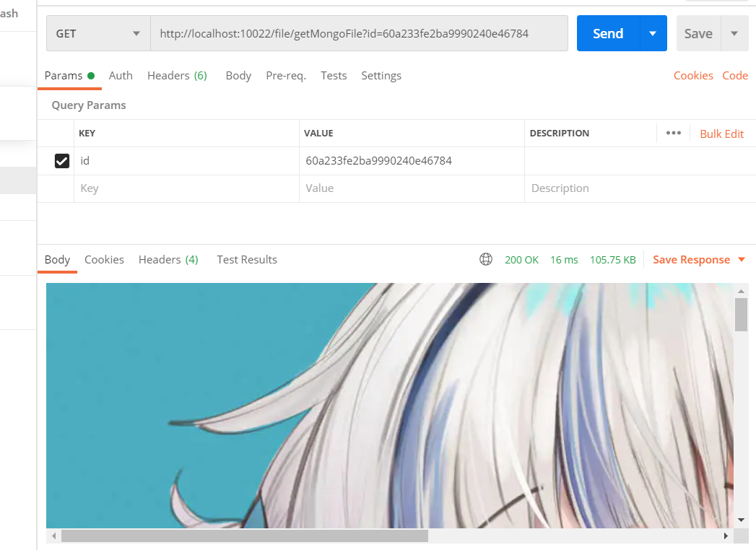
Task: Open the Test Results tab
Action: pos(247,260)
